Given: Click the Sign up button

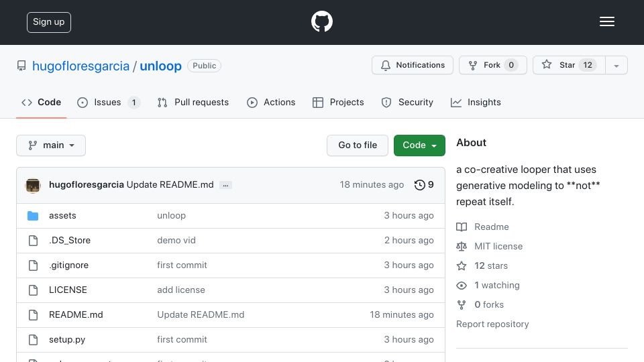Looking at the screenshot, I should tap(49, 22).
